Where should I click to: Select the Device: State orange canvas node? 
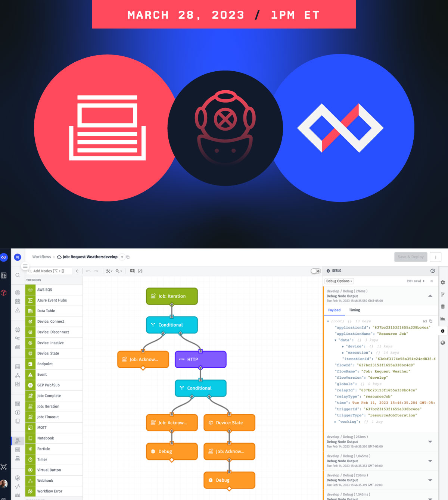tap(229, 423)
